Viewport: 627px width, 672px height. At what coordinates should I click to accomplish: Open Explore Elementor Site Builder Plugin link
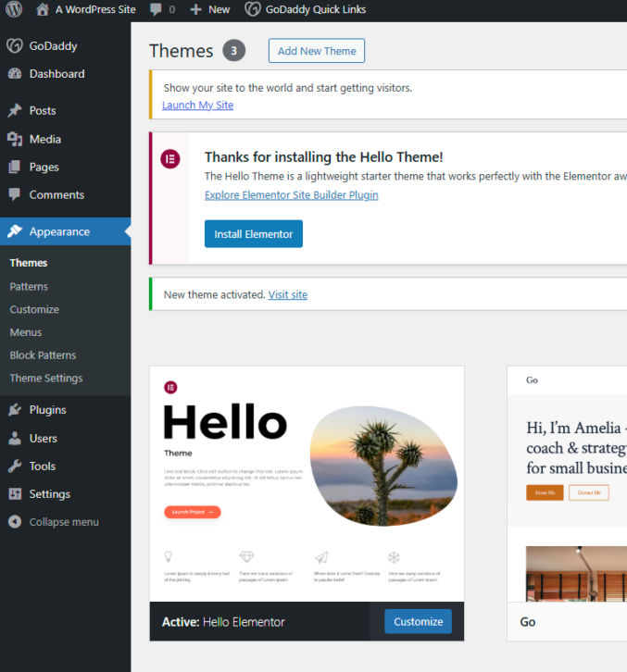(x=291, y=195)
